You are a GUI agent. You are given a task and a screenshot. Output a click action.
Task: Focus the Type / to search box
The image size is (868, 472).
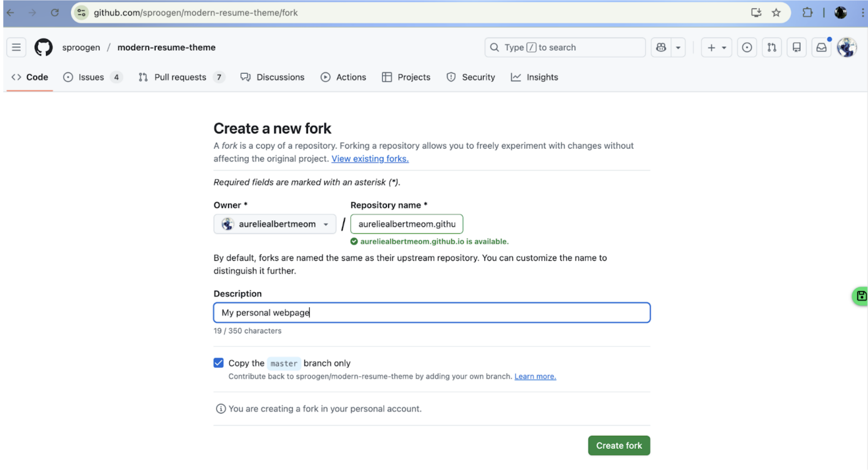(565, 47)
